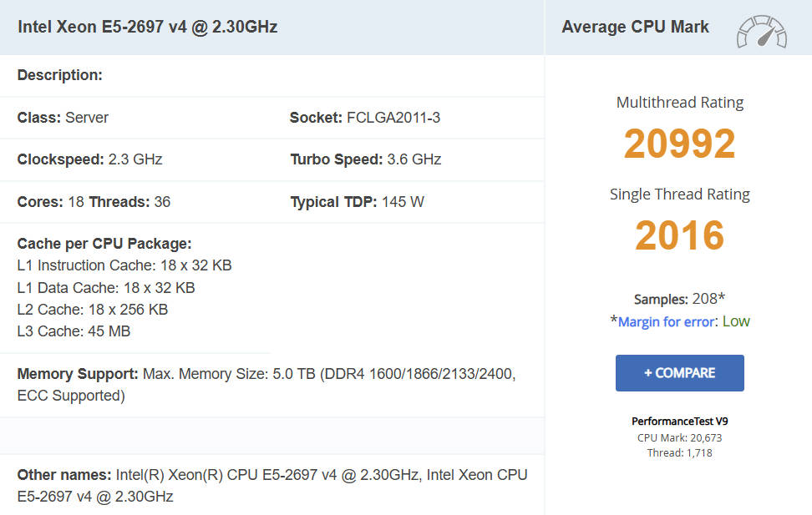Click the PerformanceTest V9 label
812x515 pixels.
tap(679, 422)
